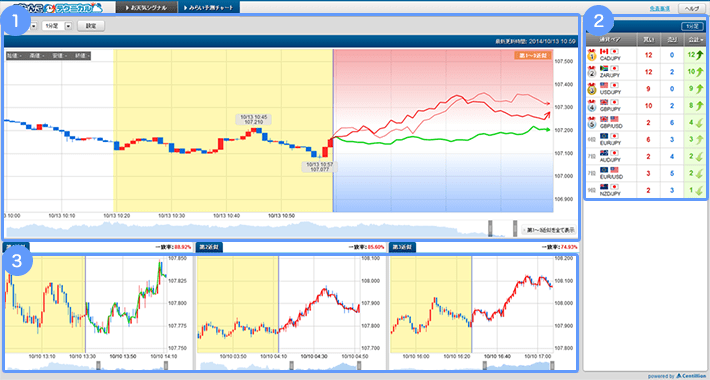The width and height of the screenshot is (710, 380).
Task: Click the sell count 6 for GBP/USD
Action: coord(672,122)
